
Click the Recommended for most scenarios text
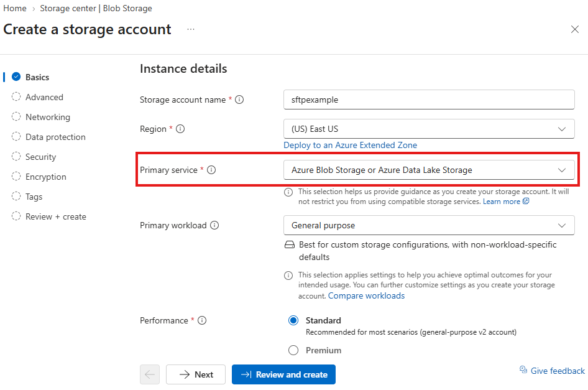tap(411, 332)
